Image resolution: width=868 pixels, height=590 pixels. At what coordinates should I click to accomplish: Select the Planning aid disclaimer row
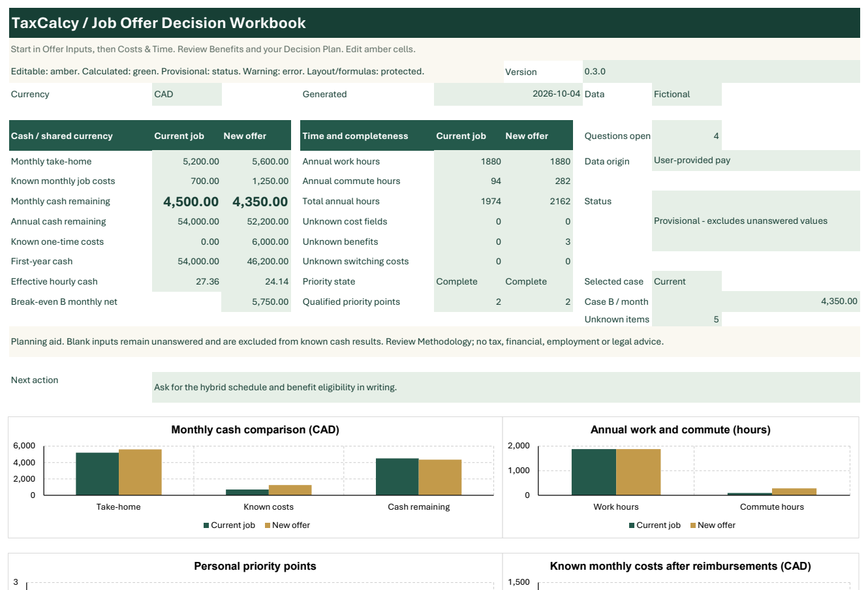pos(434,341)
